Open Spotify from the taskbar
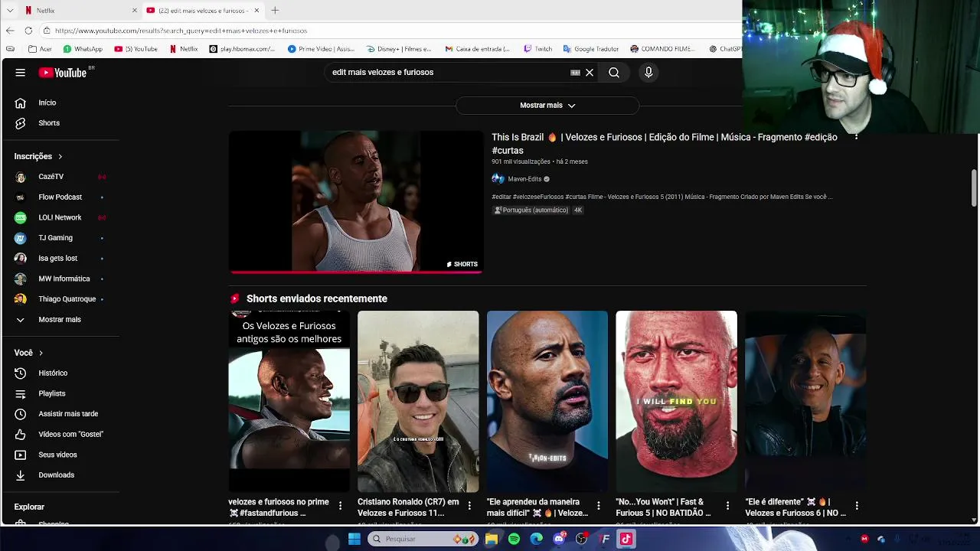 click(x=514, y=539)
